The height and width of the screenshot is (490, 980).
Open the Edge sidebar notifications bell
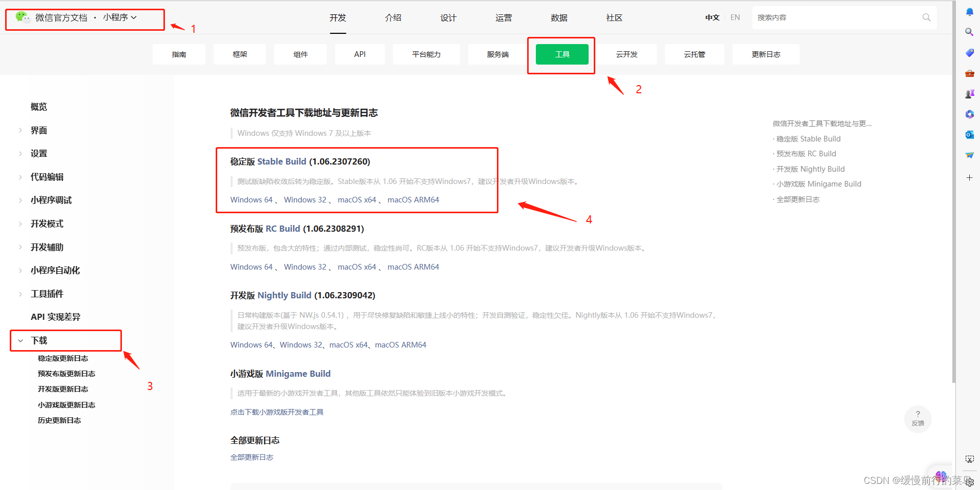coord(969,12)
